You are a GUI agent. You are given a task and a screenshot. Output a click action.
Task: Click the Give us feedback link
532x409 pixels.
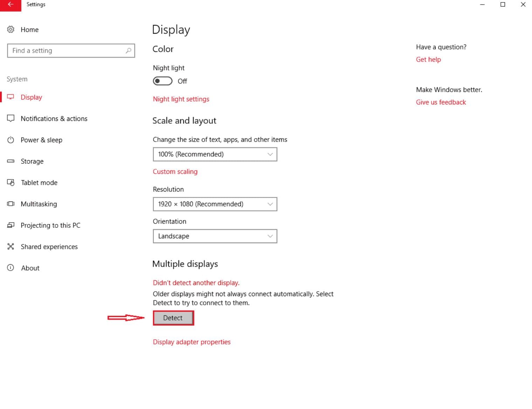tap(441, 102)
